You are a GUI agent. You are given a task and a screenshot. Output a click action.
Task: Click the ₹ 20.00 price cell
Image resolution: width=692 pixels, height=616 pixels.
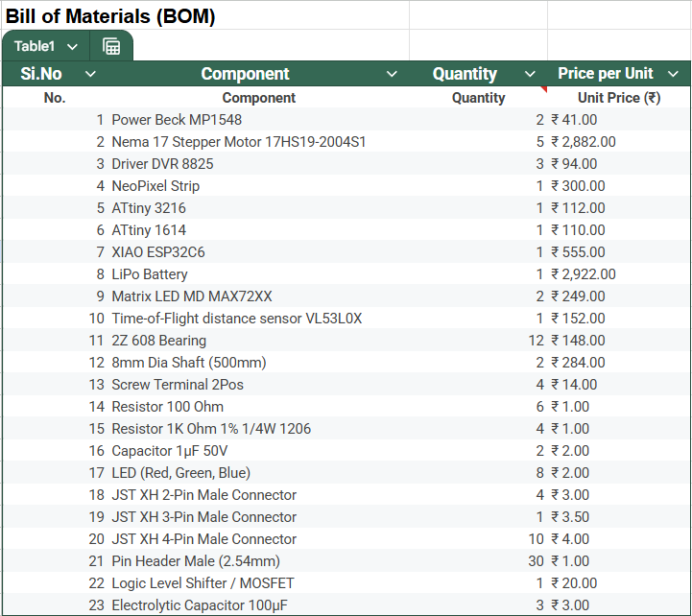(619, 583)
